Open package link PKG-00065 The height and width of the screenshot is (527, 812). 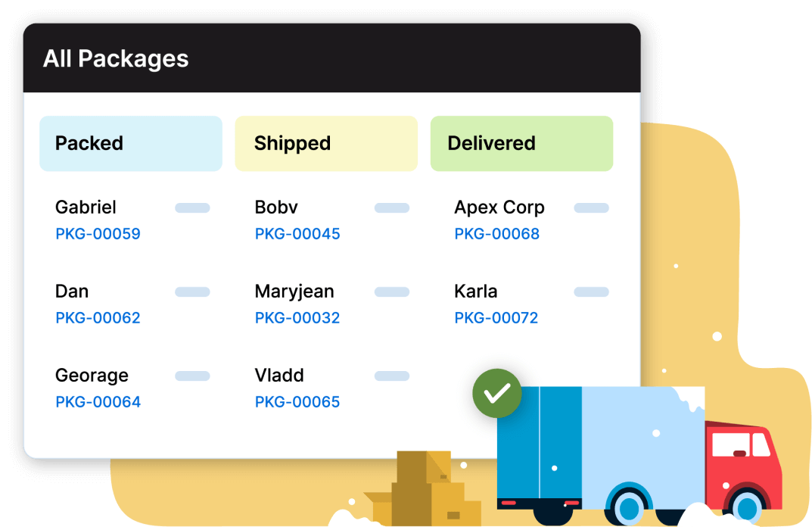point(297,401)
